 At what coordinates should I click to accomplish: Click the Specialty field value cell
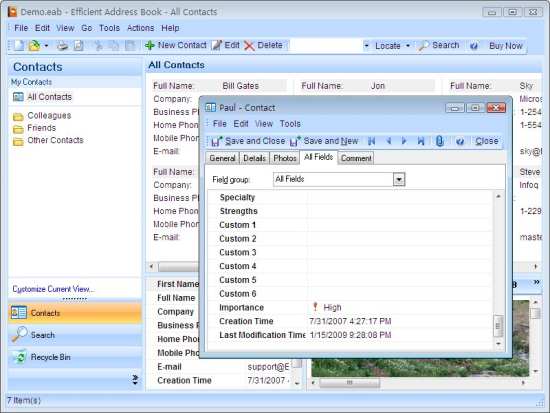(x=400, y=198)
